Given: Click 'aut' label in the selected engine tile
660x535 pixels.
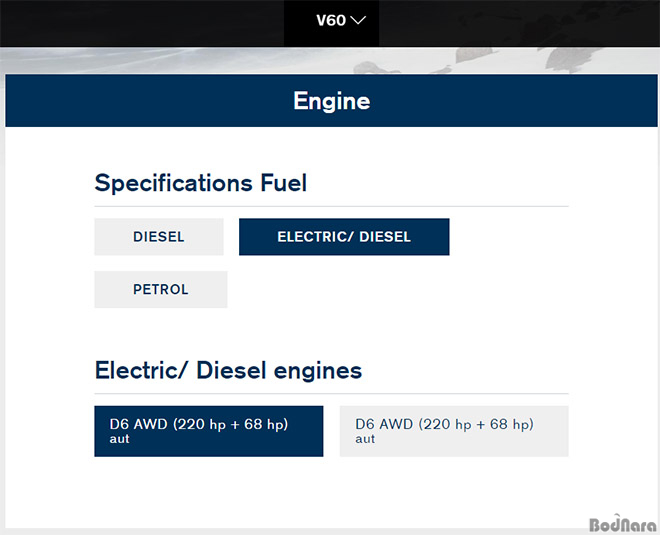Looking at the screenshot, I should [x=120, y=439].
